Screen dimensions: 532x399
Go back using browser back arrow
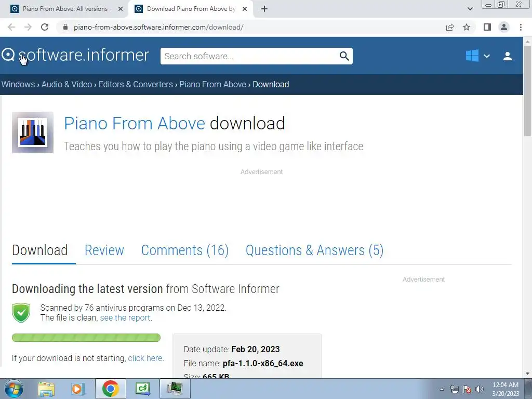coord(11,27)
